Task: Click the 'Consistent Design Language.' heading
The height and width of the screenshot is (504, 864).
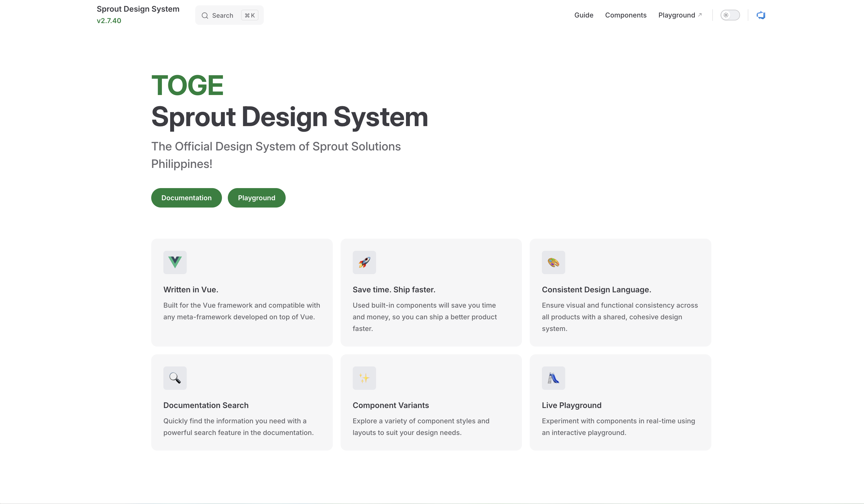Action: [x=596, y=289]
